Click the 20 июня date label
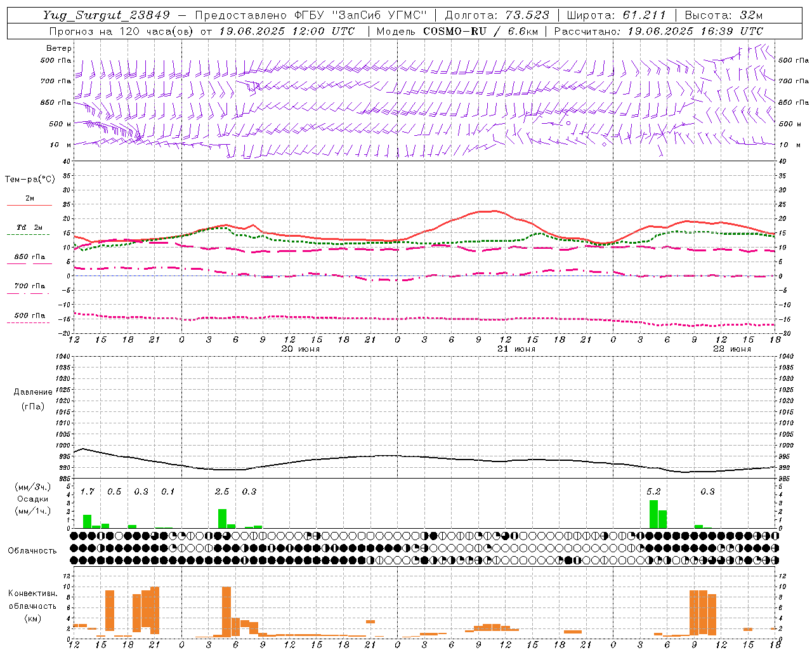The image size is (812, 650). pyautogui.click(x=301, y=349)
